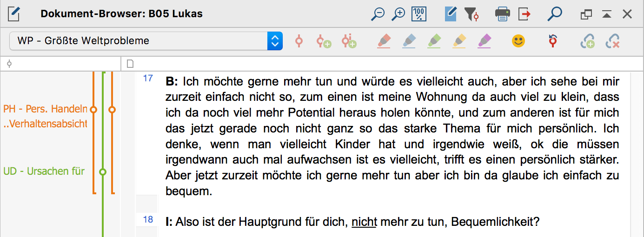
Task: Click the paragraph number 17
Action: 148,79
